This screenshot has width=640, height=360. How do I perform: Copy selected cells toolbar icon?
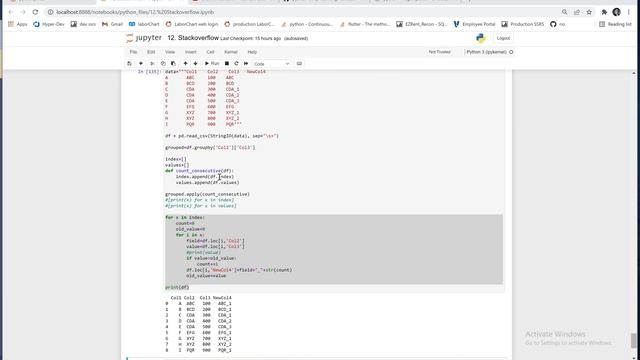163,64
